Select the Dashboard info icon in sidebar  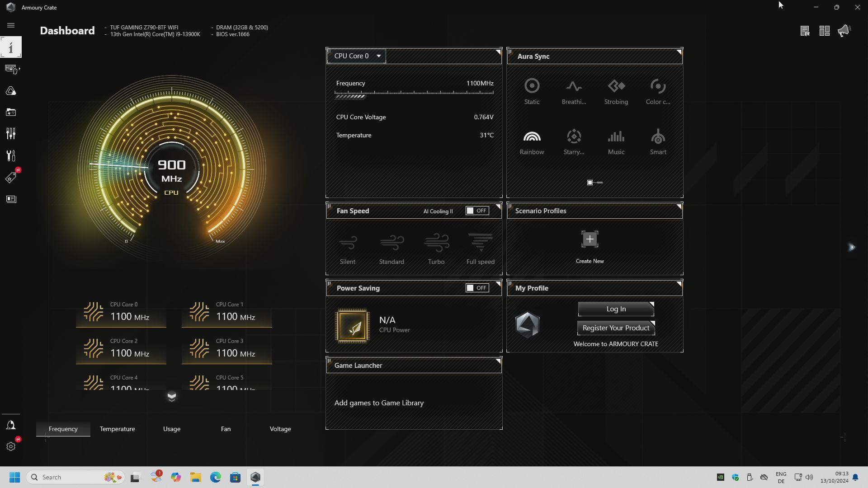tap(11, 47)
